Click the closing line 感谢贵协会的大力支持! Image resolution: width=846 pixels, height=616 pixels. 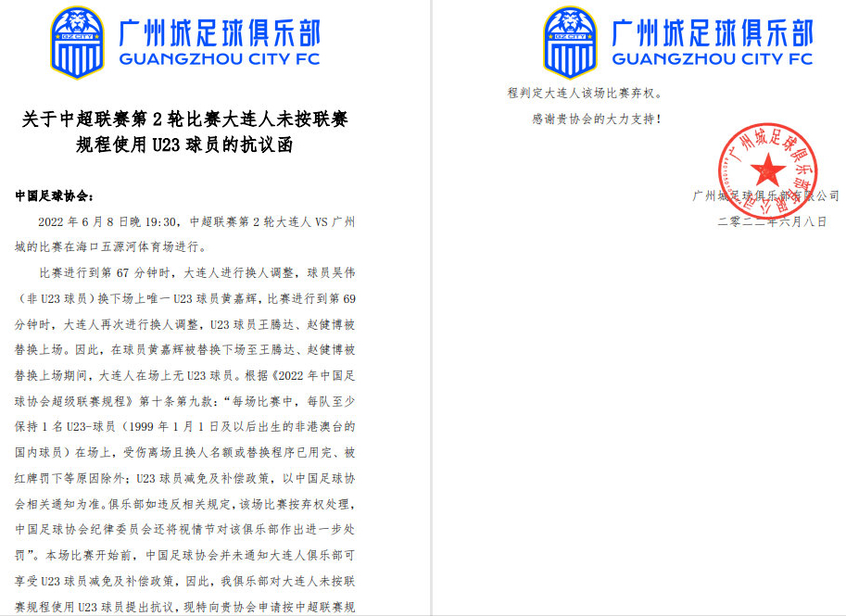tap(598, 119)
